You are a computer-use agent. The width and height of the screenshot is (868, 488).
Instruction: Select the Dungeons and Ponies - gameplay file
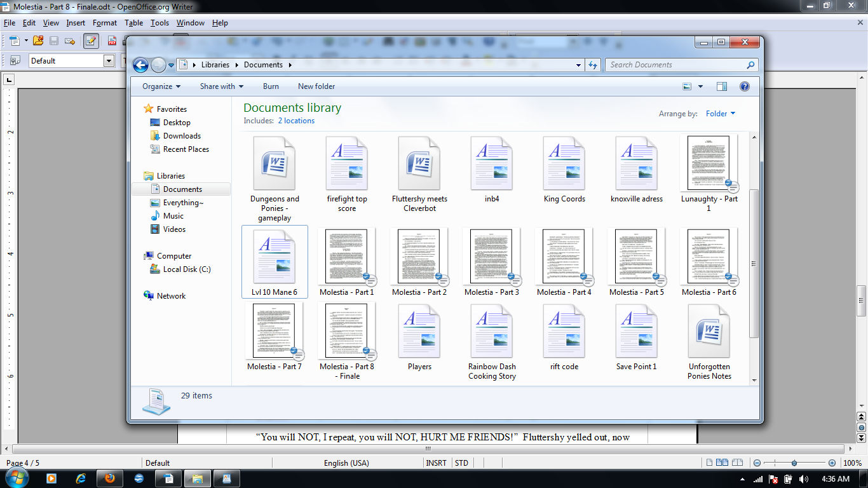[275, 179]
